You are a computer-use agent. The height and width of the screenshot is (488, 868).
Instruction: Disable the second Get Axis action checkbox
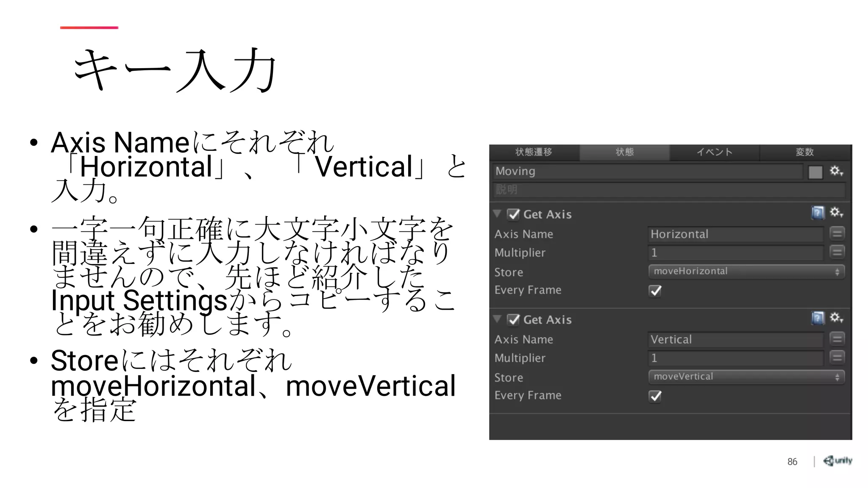pyautogui.click(x=514, y=320)
